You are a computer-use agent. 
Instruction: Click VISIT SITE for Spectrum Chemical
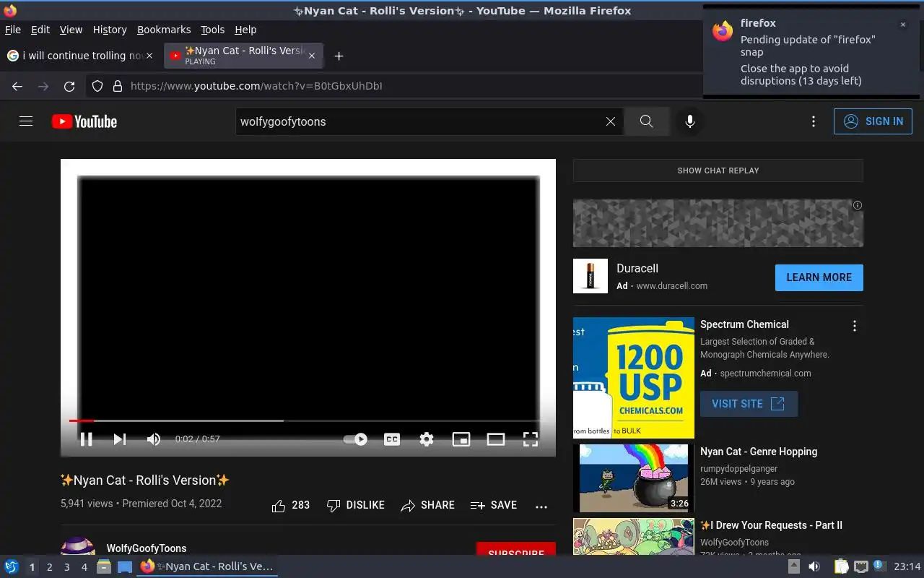(749, 404)
